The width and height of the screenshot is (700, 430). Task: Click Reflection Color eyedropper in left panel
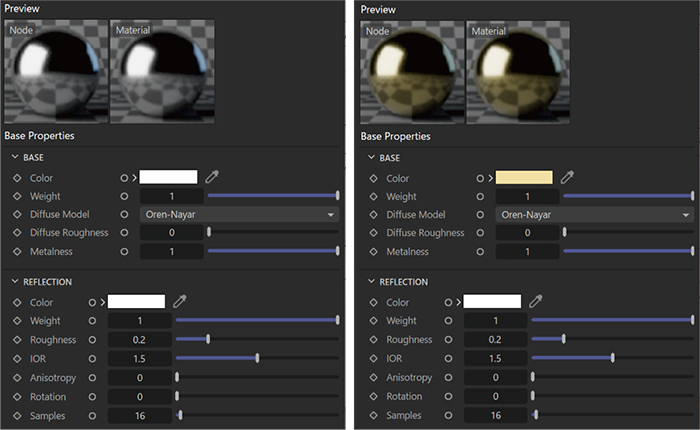pos(180,301)
